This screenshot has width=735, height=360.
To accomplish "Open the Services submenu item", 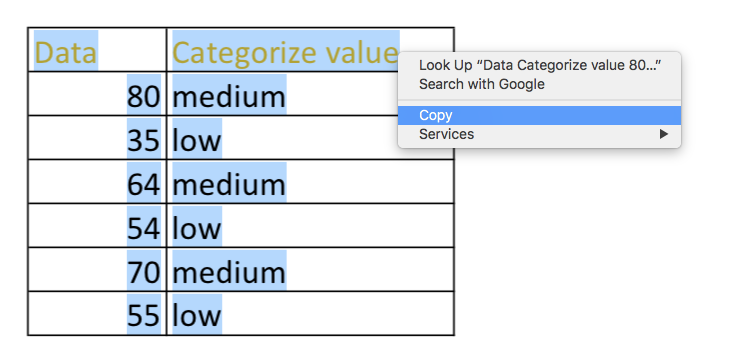I will pyautogui.click(x=539, y=134).
